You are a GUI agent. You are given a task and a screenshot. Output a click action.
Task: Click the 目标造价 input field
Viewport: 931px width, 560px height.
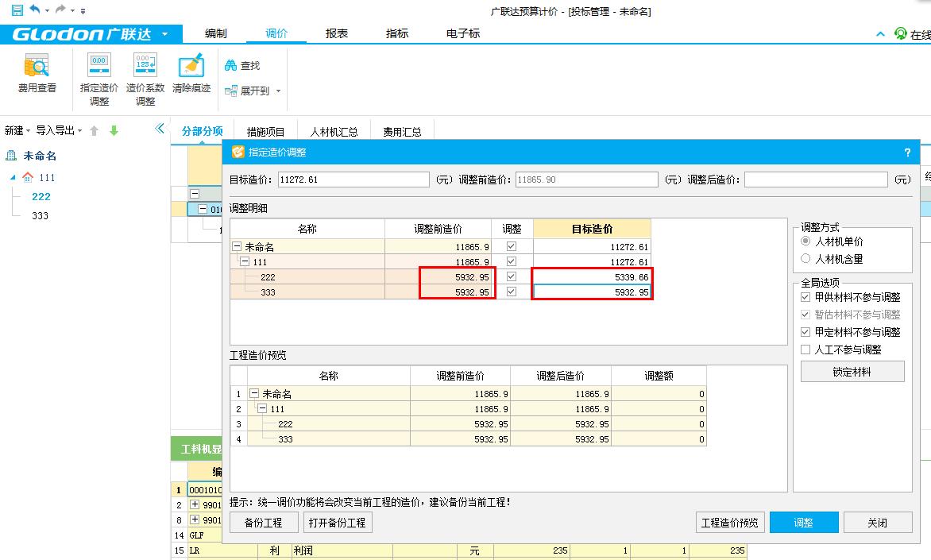click(x=353, y=180)
